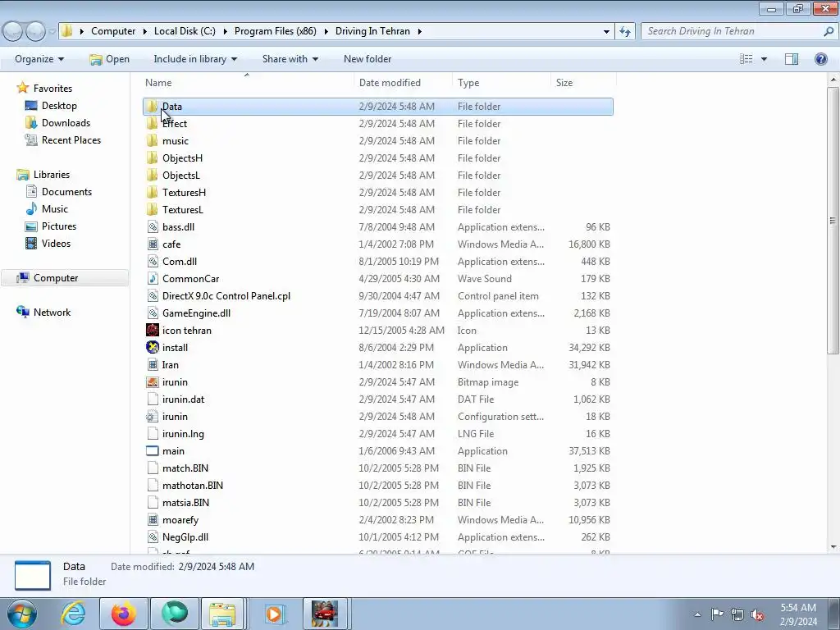The height and width of the screenshot is (630, 840).
Task: Navigate to Local Disk (C:) breadcrumb
Action: coord(185,31)
